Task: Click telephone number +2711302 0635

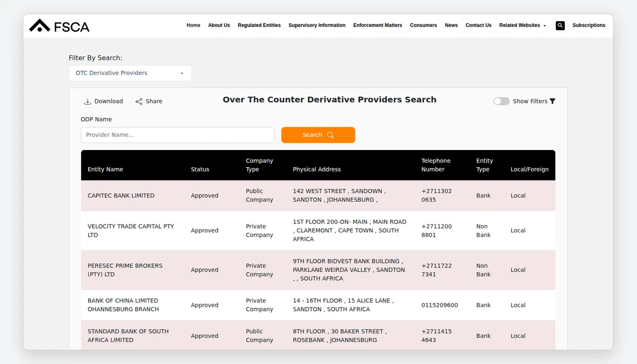Action: pyautogui.click(x=436, y=196)
